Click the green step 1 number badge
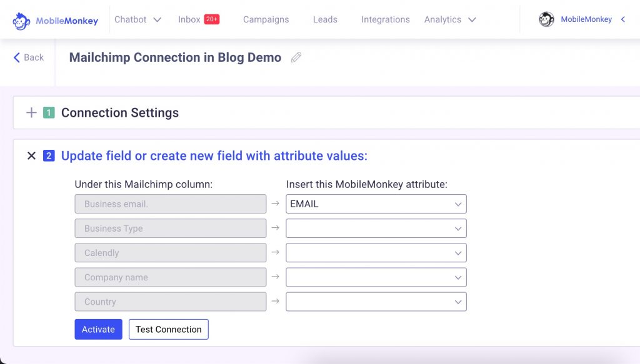This screenshot has height=364, width=640. tap(49, 113)
